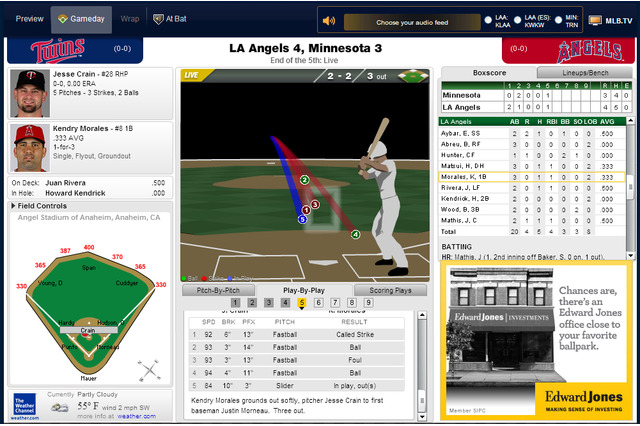The image size is (640, 426).
Task: Select inning 8 button
Action: coord(352,302)
